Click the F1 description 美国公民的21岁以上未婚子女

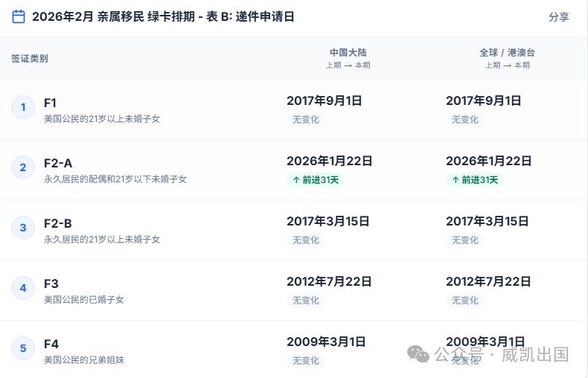[102, 119]
